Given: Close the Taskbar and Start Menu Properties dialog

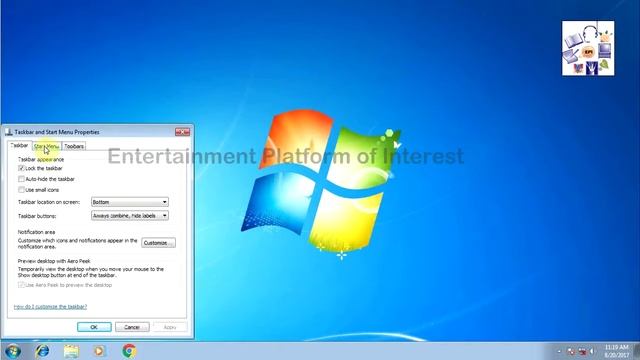Looking at the screenshot, I should coord(182,132).
